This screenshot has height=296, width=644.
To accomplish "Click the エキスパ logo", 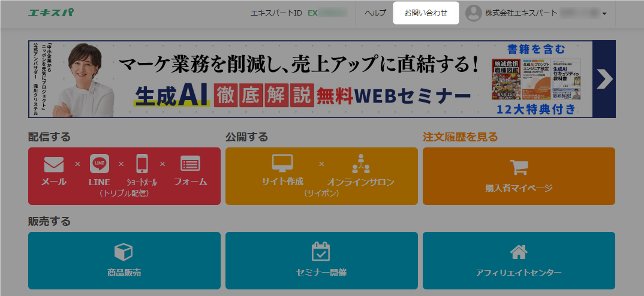I will point(51,13).
